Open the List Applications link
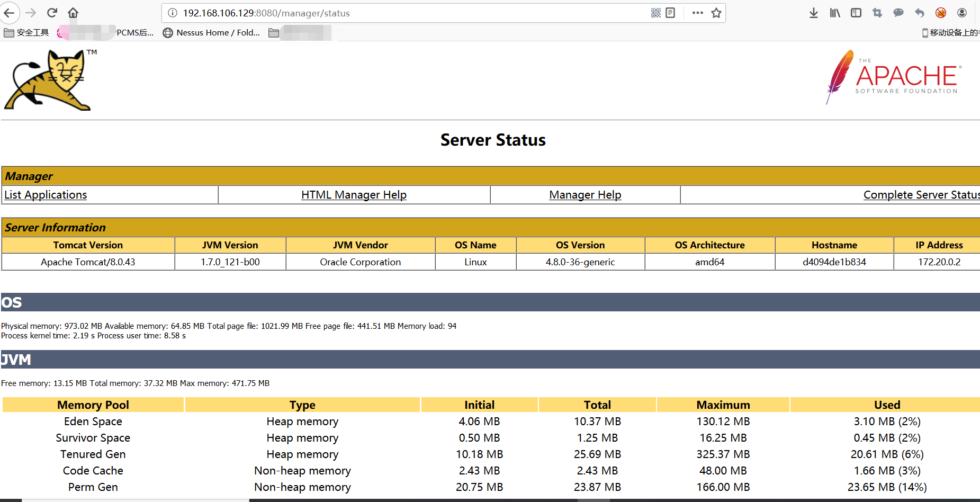The width and height of the screenshot is (980, 502). [x=46, y=195]
